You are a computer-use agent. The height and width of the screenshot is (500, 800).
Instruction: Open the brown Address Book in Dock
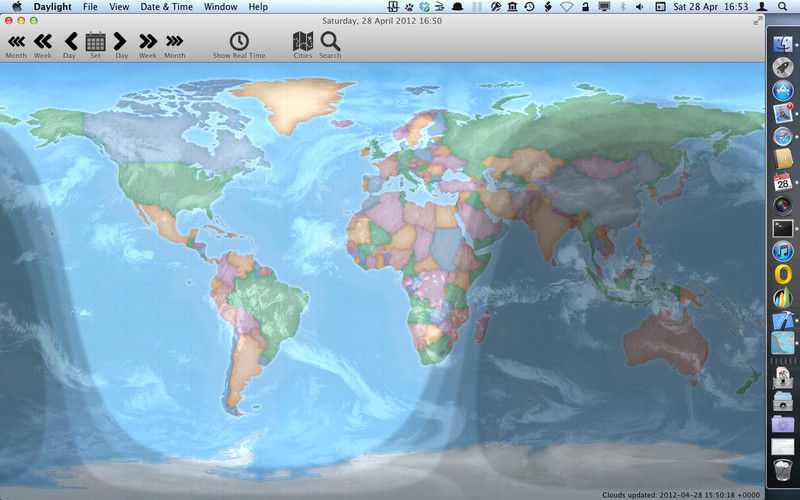(x=783, y=159)
